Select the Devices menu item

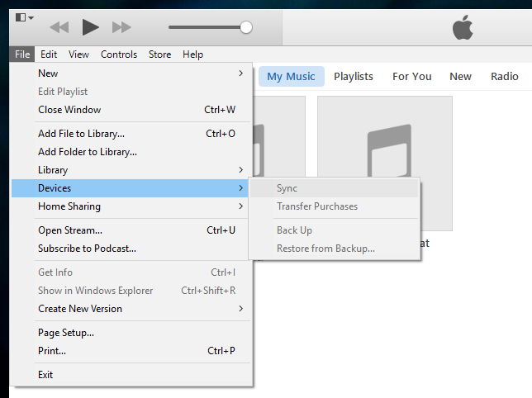click(x=131, y=188)
